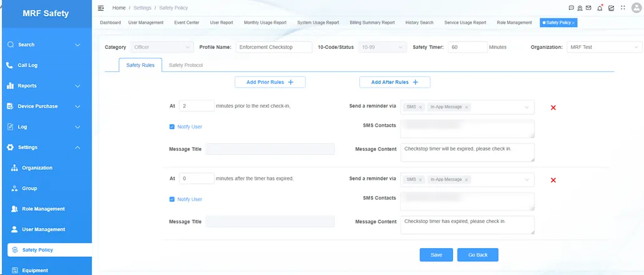Edit 'Checkstop timer will be expired' message content
Screen dimensions: 644x275
[x=468, y=152]
